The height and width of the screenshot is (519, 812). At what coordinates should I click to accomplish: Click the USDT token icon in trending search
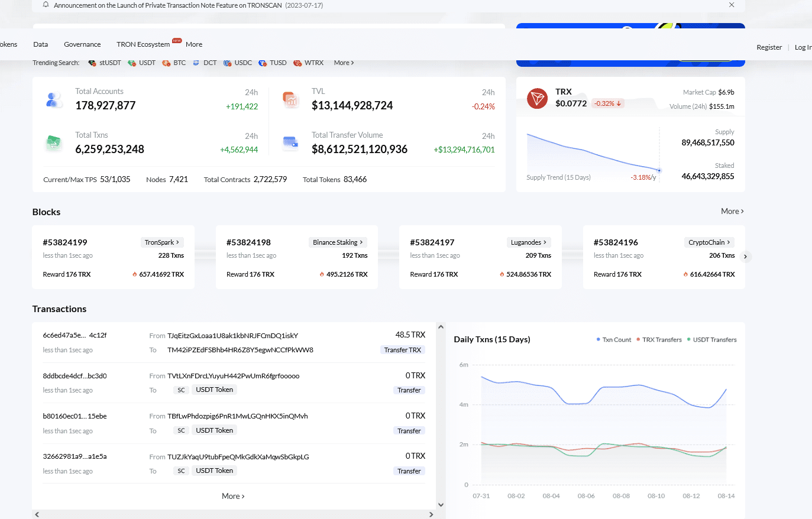coord(132,63)
